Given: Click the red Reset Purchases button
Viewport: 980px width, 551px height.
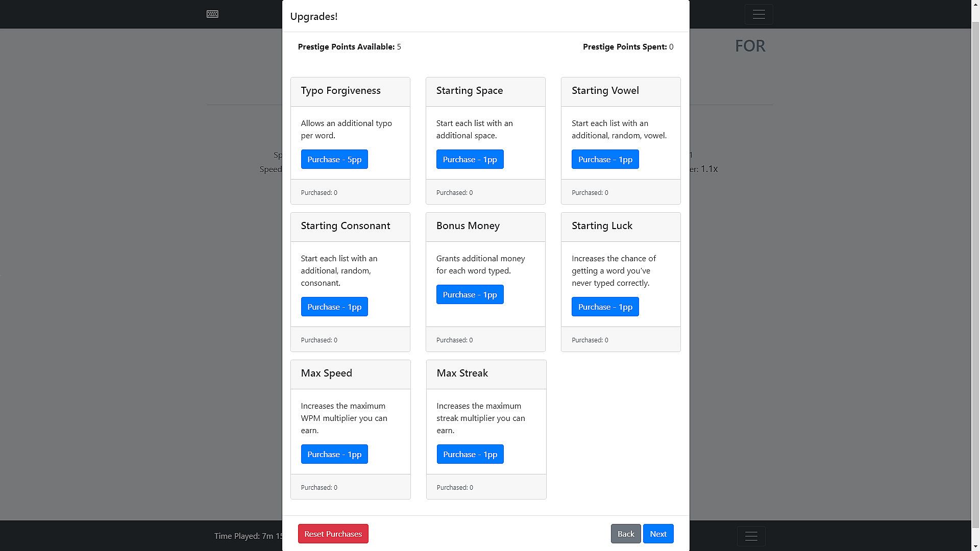Looking at the screenshot, I should 333,534.
